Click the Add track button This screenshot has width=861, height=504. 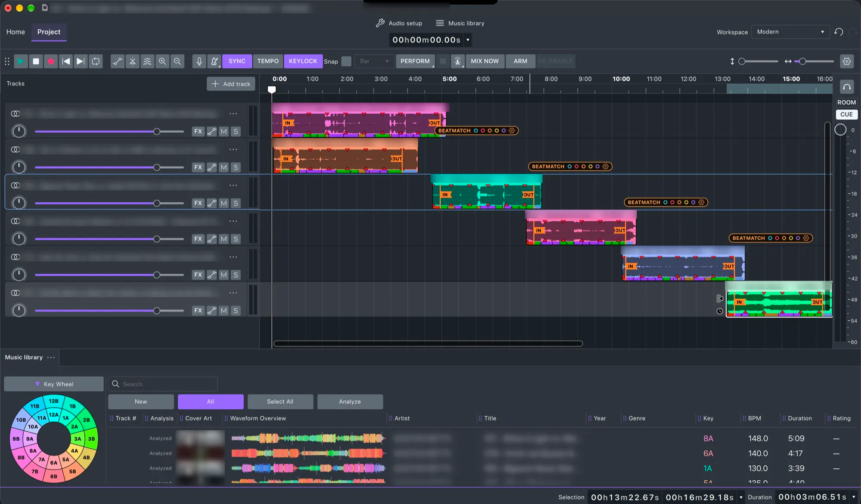pyautogui.click(x=231, y=84)
